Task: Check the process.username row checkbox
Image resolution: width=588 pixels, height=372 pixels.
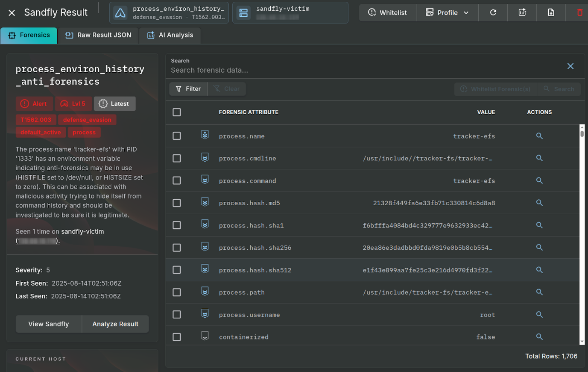Action: (x=177, y=314)
